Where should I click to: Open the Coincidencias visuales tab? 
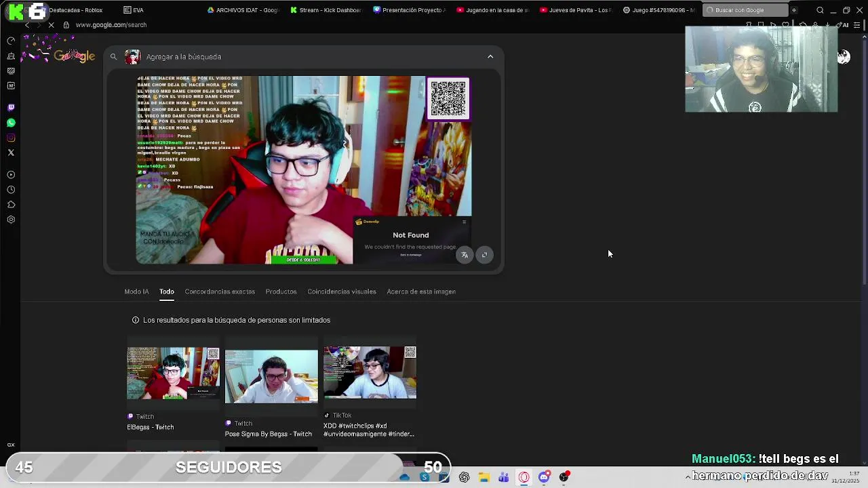[342, 291]
